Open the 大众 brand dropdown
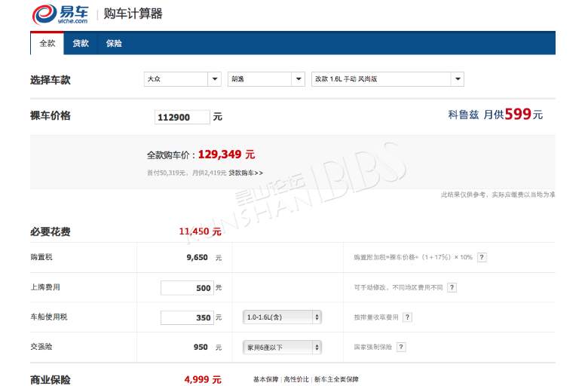The width and height of the screenshot is (588, 386). click(x=182, y=79)
